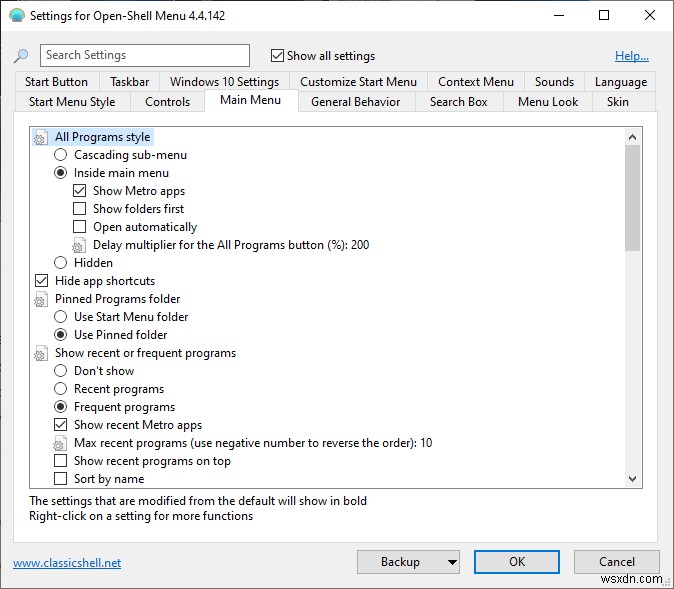Screen dimensions: 674x589
Task: Click the settings icon beside All Programs style
Action: 40,137
